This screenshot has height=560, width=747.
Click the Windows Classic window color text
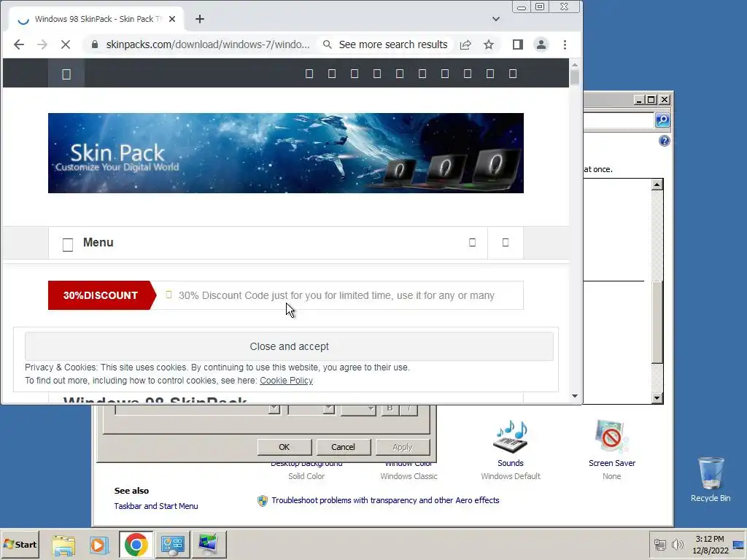pyautogui.click(x=409, y=476)
